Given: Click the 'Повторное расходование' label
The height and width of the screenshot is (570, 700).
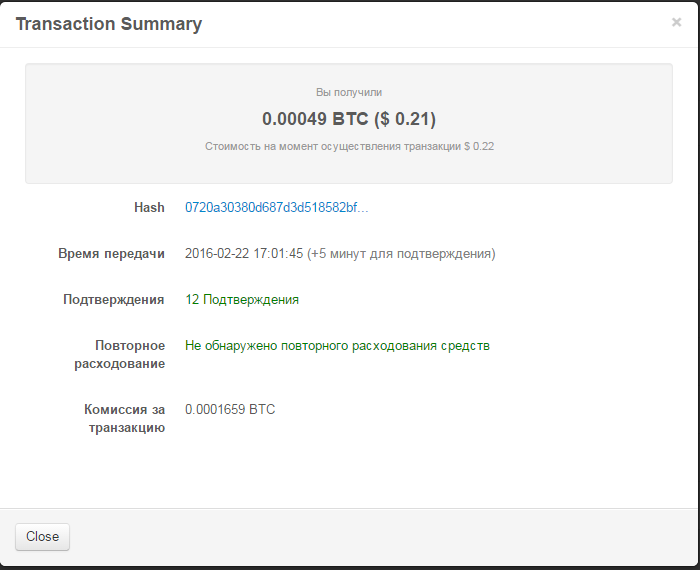Looking at the screenshot, I should [x=120, y=354].
